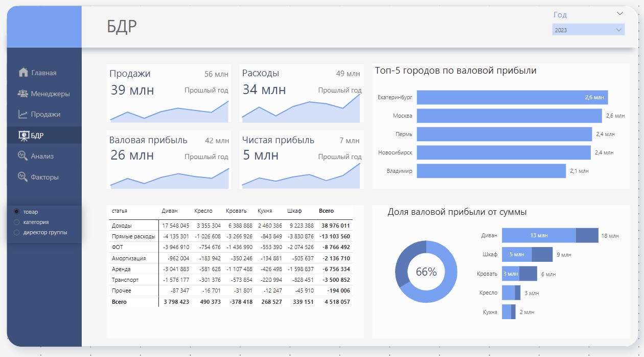Collapse the Год slicer with its chevron
The image size is (644, 357).
coord(620,14)
